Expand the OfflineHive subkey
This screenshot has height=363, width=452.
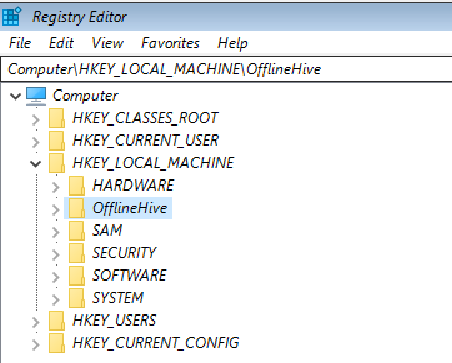point(56,210)
